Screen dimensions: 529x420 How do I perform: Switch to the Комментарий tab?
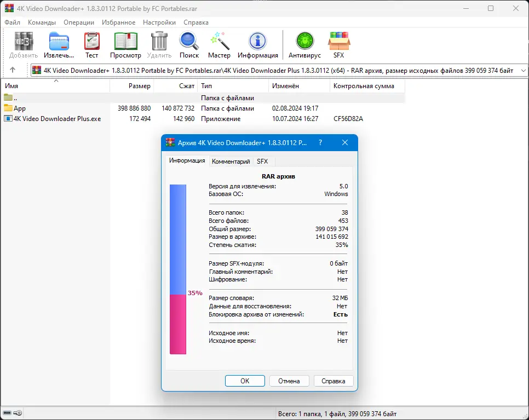click(231, 161)
